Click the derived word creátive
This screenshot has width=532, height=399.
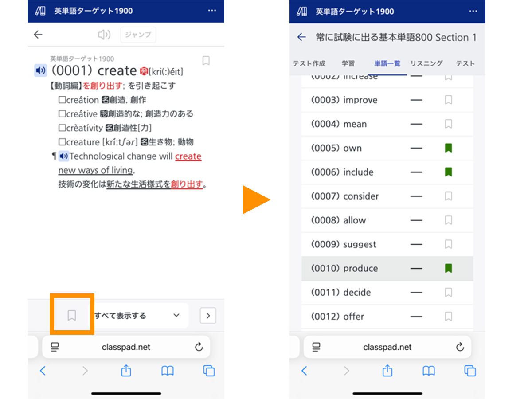82,114
